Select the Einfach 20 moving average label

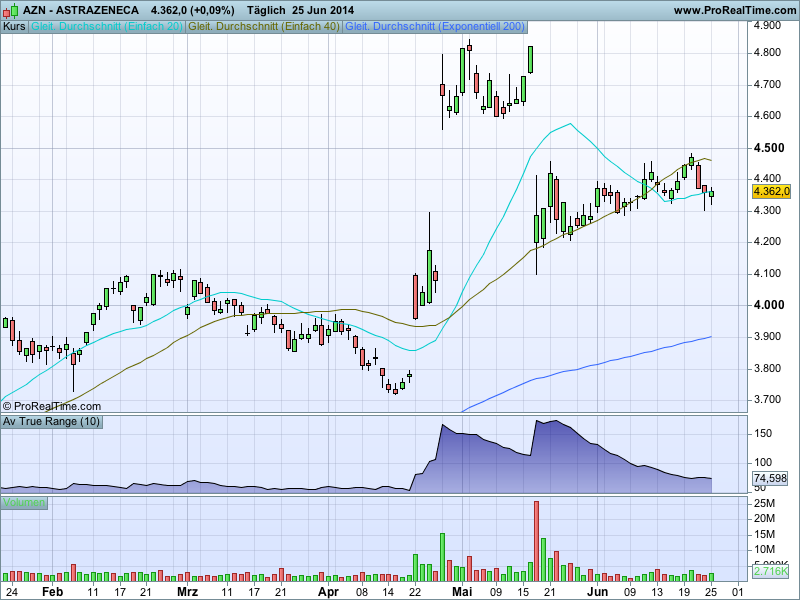click(107, 26)
